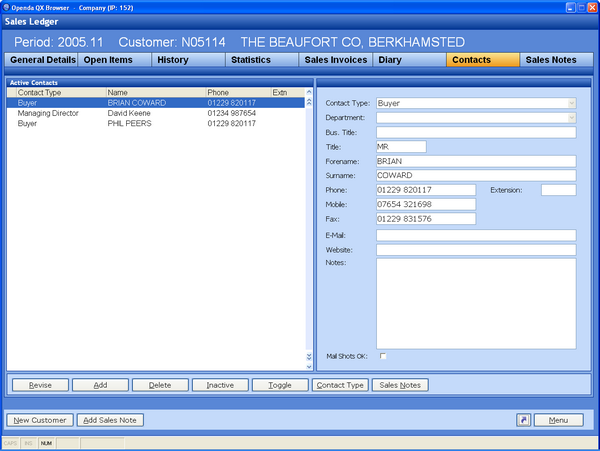Open the Menu button
The height and width of the screenshot is (451, 600).
tap(558, 420)
